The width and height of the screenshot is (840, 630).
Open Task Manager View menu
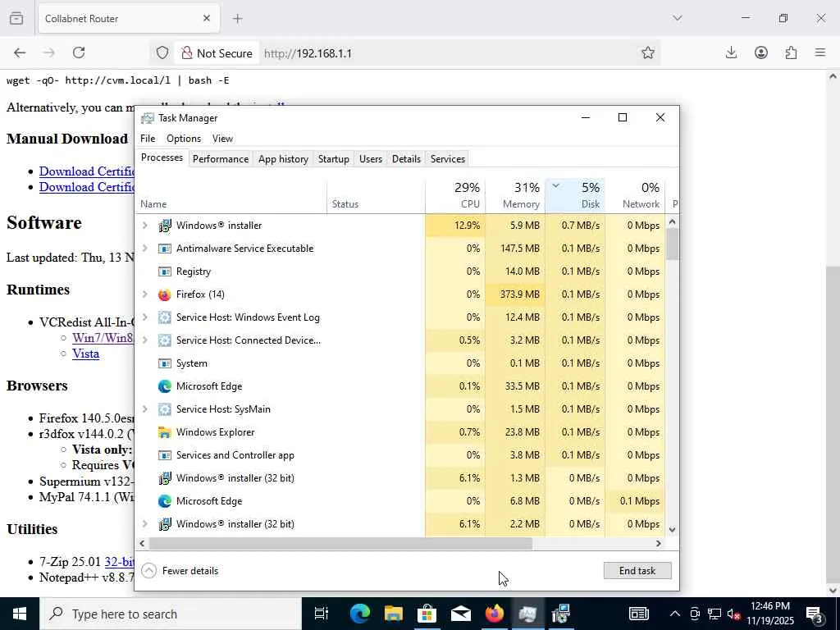[222, 138]
